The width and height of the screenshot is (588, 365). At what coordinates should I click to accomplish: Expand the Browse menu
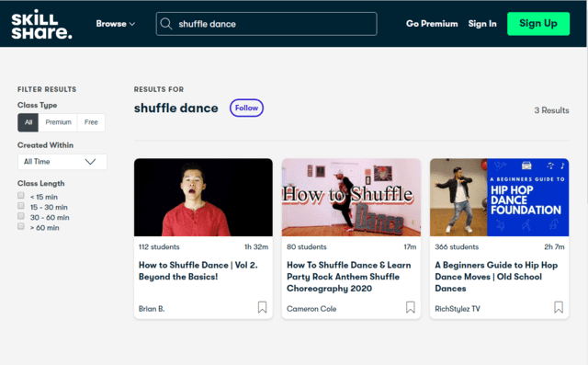coord(116,24)
